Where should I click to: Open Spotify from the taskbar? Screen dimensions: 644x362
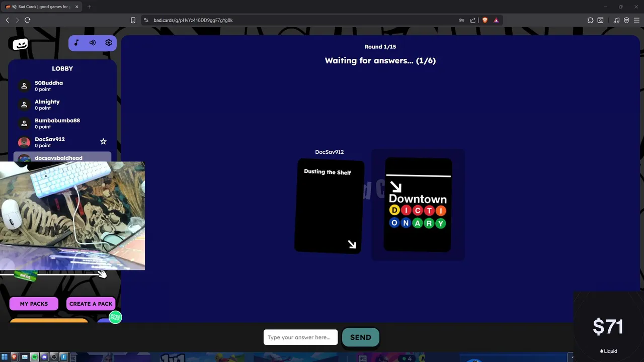[x=34, y=357]
